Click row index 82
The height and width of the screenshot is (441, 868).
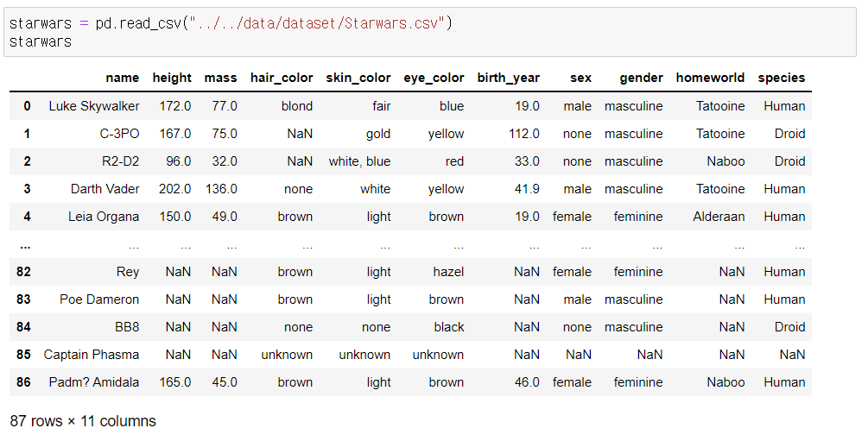pyautogui.click(x=24, y=272)
